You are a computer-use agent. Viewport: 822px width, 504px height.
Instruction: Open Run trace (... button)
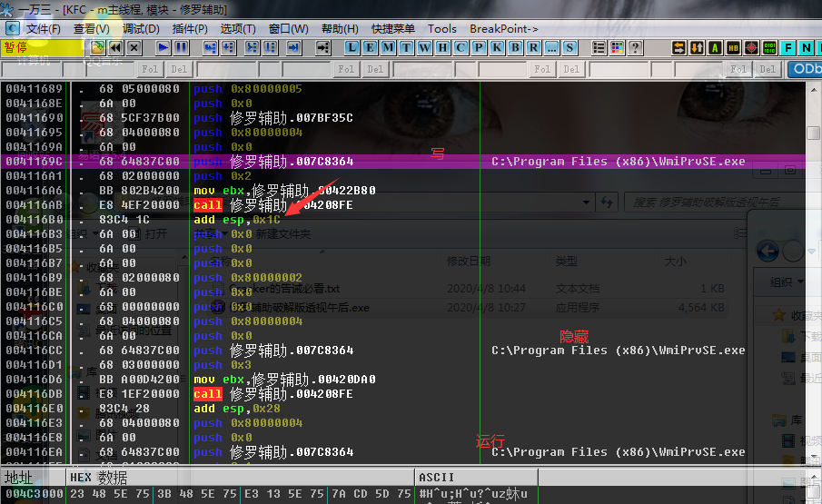[x=551, y=48]
